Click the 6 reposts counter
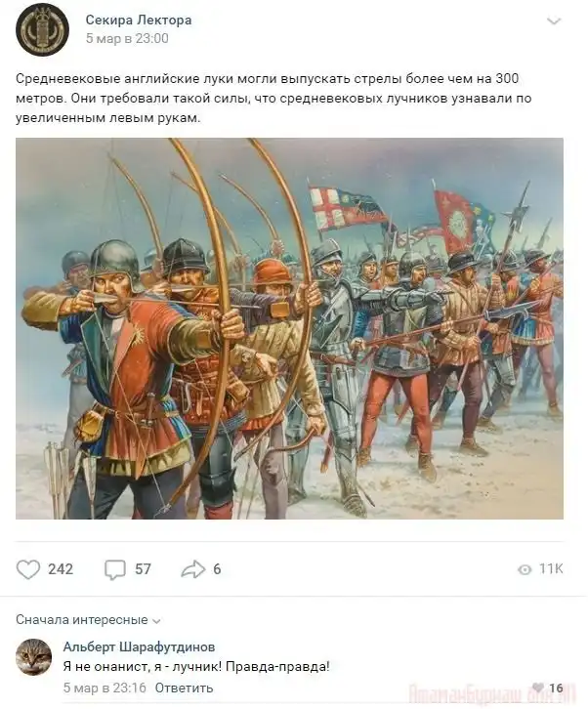Image resolution: width=588 pixels, height=709 pixels. pos(217,569)
